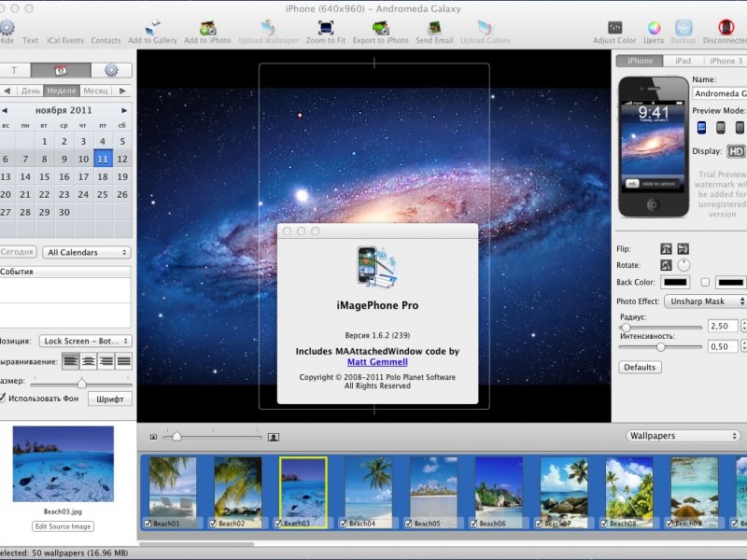Open the Photo Effect Unsharp Mask dropdown
This screenshot has width=747, height=560.
(x=705, y=301)
